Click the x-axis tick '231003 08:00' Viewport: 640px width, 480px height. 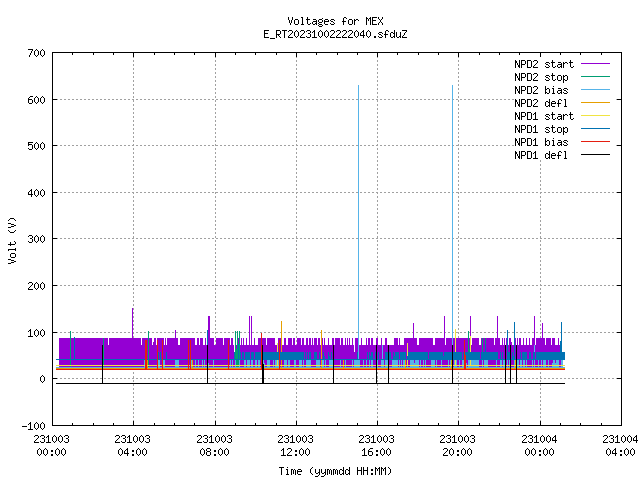[214, 446]
